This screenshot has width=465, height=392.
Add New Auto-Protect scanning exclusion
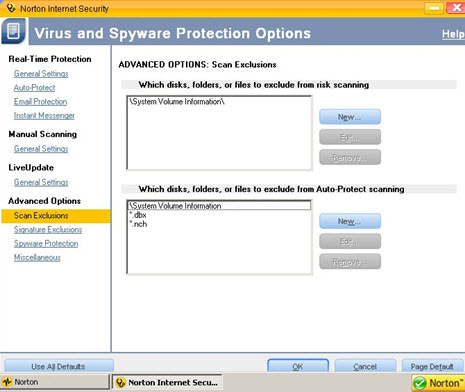350,221
